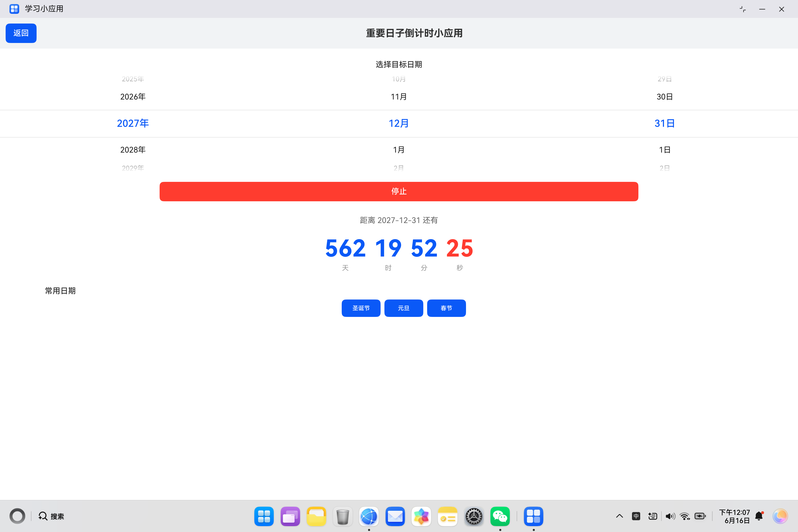The image size is (798, 532).
Task: Click the selected 31日 day entry
Action: click(x=665, y=123)
